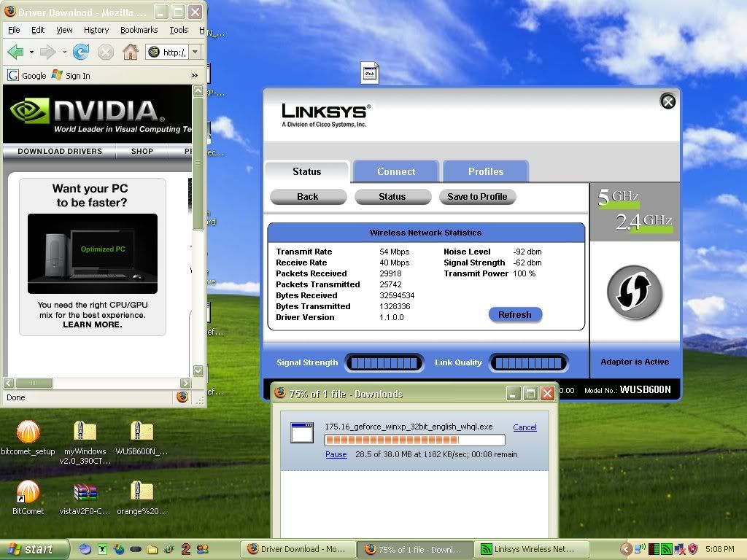Click the Link Quality meter bar

pyautogui.click(x=528, y=363)
